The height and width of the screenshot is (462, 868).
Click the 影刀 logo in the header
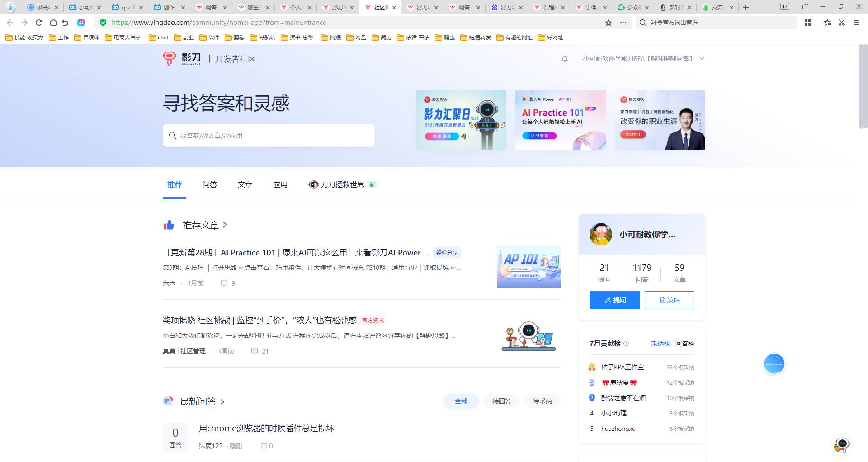click(182, 58)
